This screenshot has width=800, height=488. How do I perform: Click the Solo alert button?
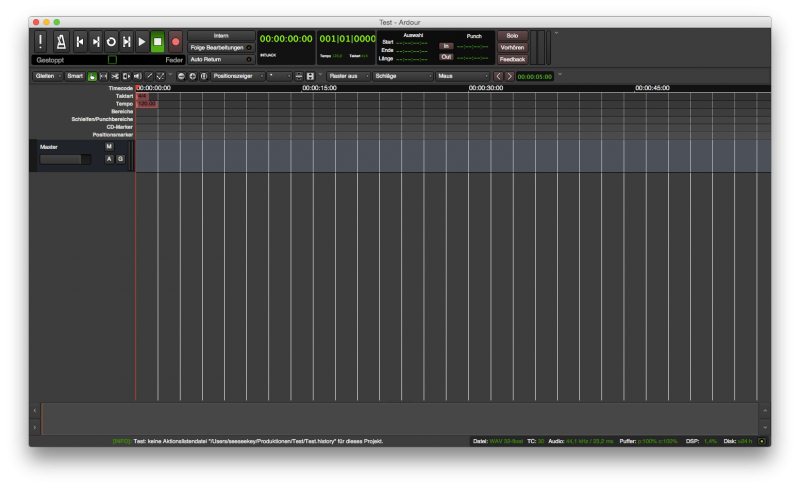point(511,35)
